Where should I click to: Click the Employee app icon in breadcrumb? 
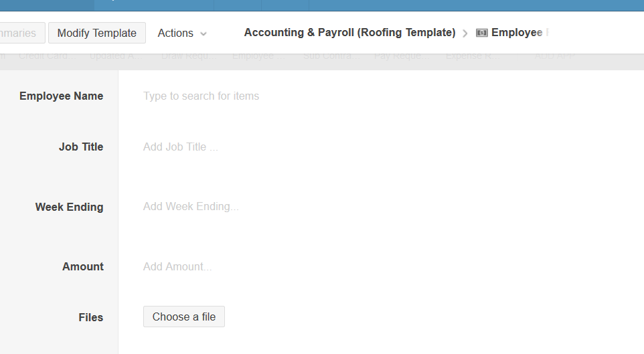482,33
